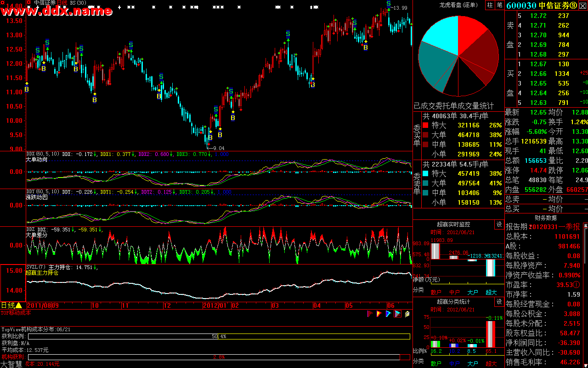Click the red-yellow triangle cost icon
The height and width of the screenshot is (368, 588).
379,314
